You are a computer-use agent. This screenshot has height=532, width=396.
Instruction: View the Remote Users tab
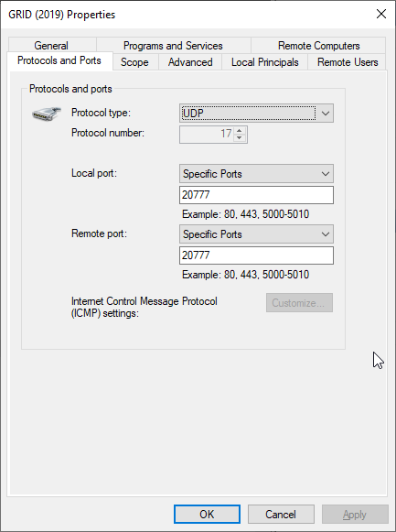[348, 62]
